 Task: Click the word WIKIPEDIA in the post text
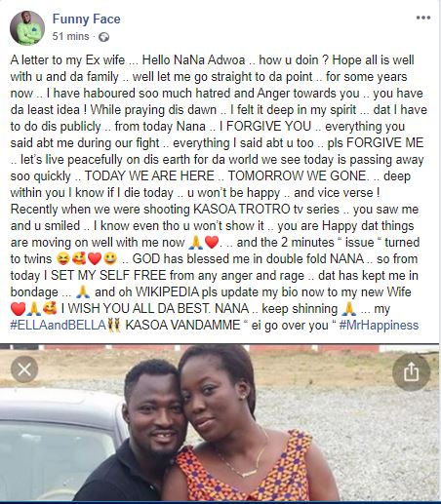coord(167,291)
